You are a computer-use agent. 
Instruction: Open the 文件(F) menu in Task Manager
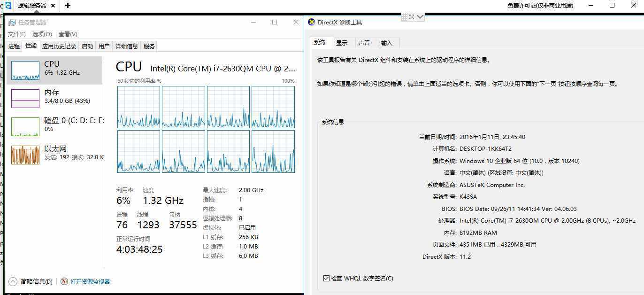16,34
